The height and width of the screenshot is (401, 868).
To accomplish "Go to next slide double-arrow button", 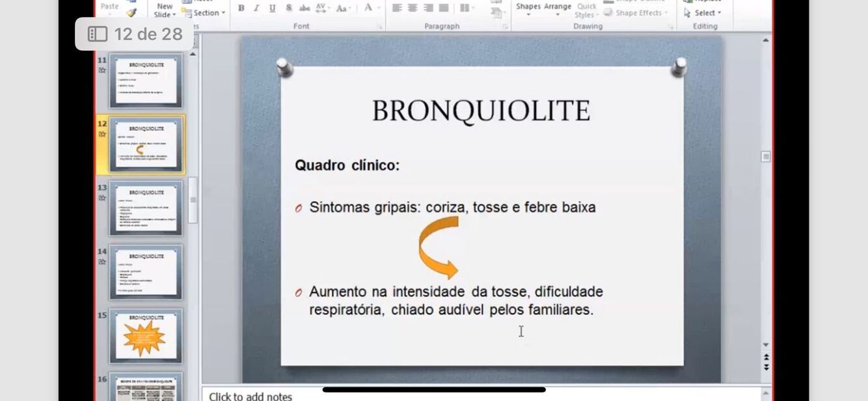I will point(766,367).
